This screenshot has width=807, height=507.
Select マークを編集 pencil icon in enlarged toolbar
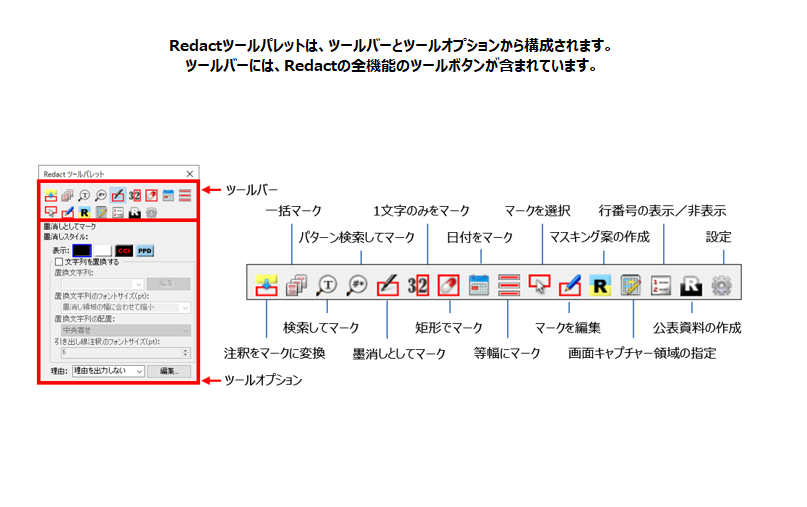tap(570, 285)
